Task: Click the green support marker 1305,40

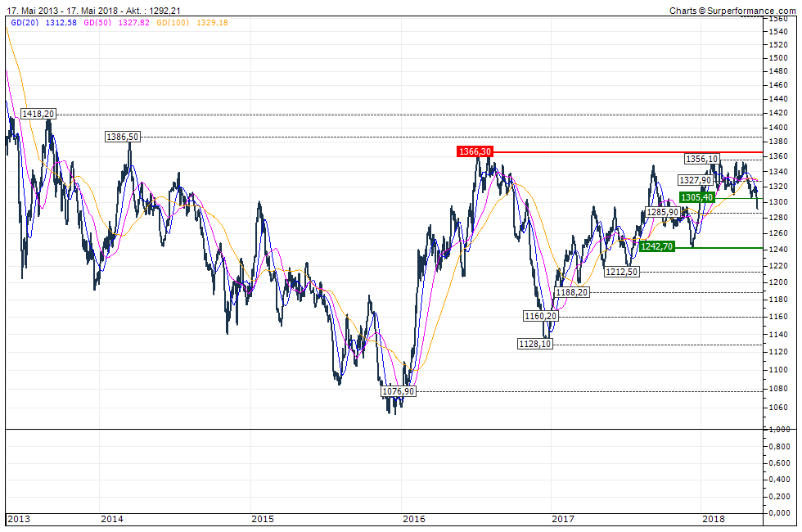Action: click(x=696, y=196)
